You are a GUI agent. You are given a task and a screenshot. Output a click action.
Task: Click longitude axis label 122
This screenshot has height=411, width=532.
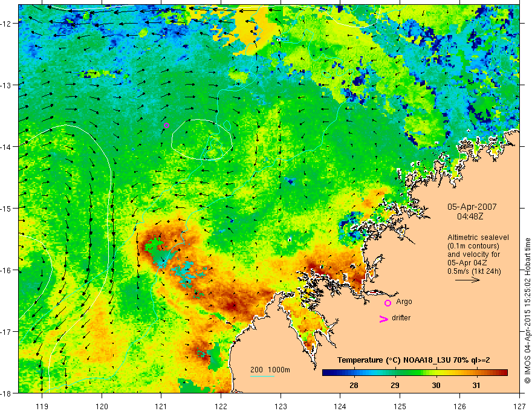[221, 406]
